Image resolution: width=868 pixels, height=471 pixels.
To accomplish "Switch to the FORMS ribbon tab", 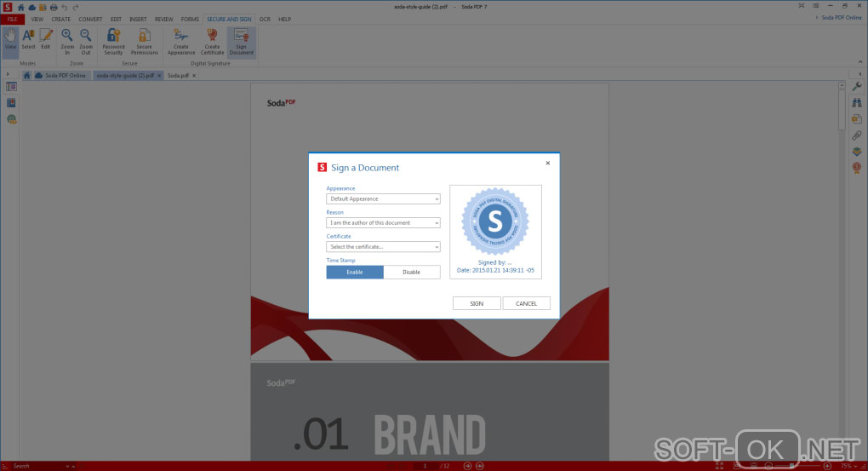I will click(190, 20).
